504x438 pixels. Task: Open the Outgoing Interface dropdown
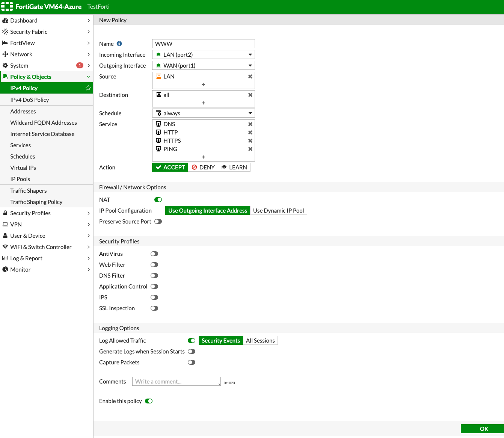pyautogui.click(x=250, y=65)
